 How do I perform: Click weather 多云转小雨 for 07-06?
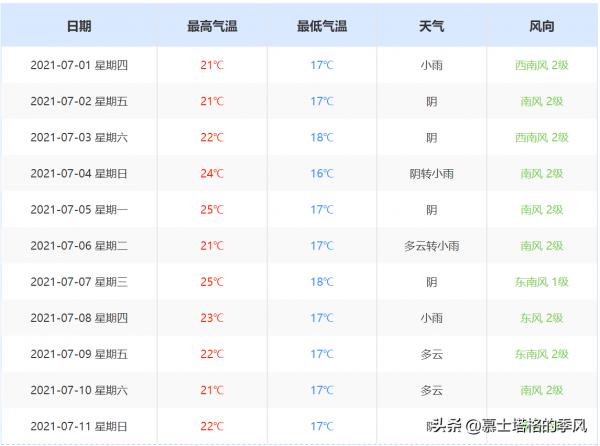click(x=432, y=246)
